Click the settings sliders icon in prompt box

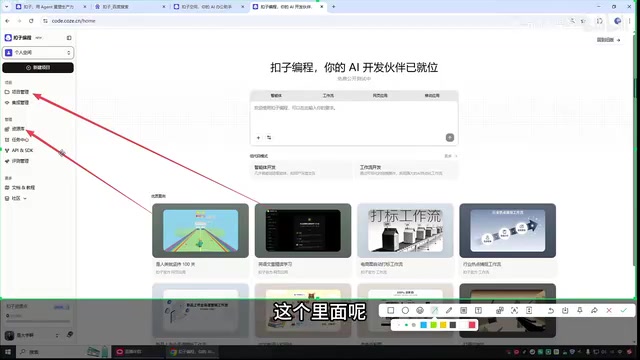tap(269, 138)
